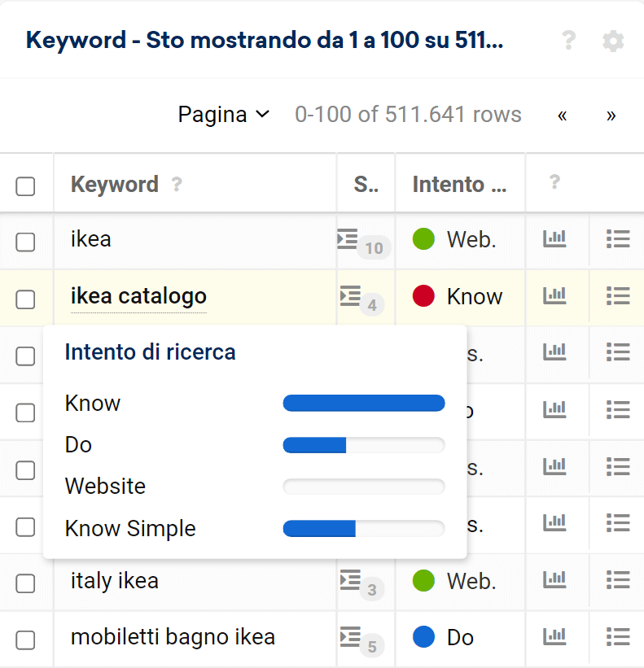Click the Web. intent label in ikea row

click(x=471, y=239)
